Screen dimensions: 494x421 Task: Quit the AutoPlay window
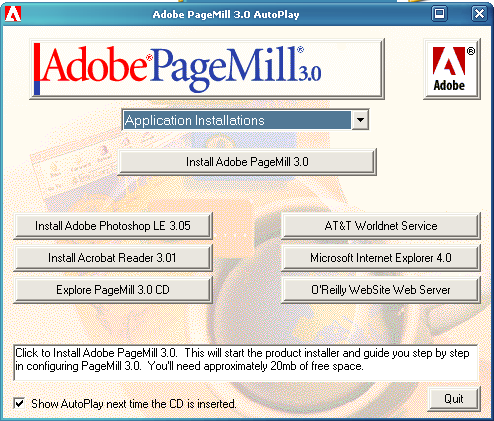pos(454,399)
